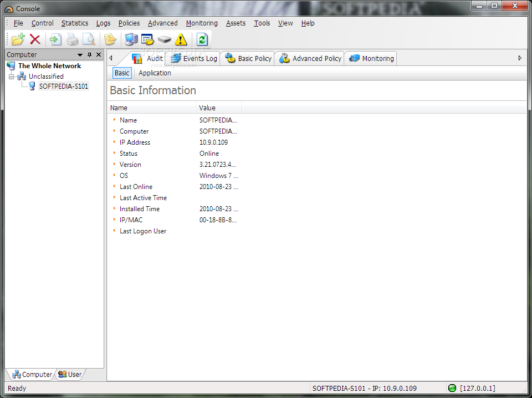Click the IP Address value 10.9.0.109
Image resolution: width=532 pixels, height=398 pixels.
[213, 142]
